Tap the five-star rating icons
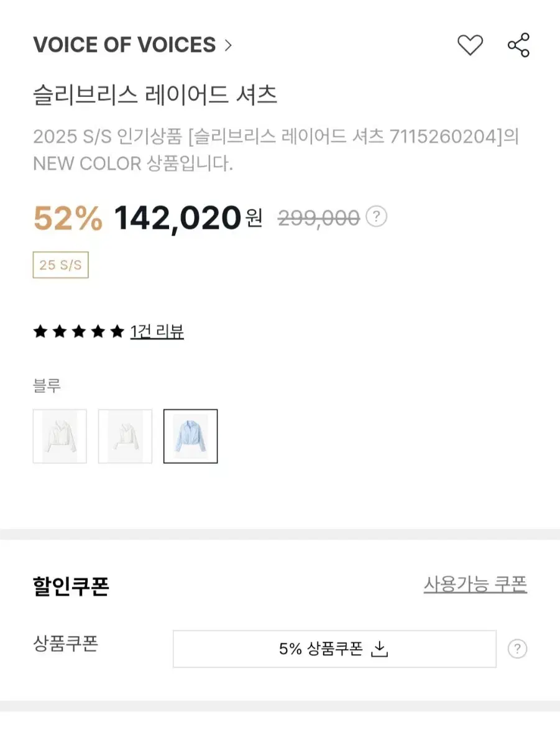The image size is (560, 746). [x=78, y=332]
